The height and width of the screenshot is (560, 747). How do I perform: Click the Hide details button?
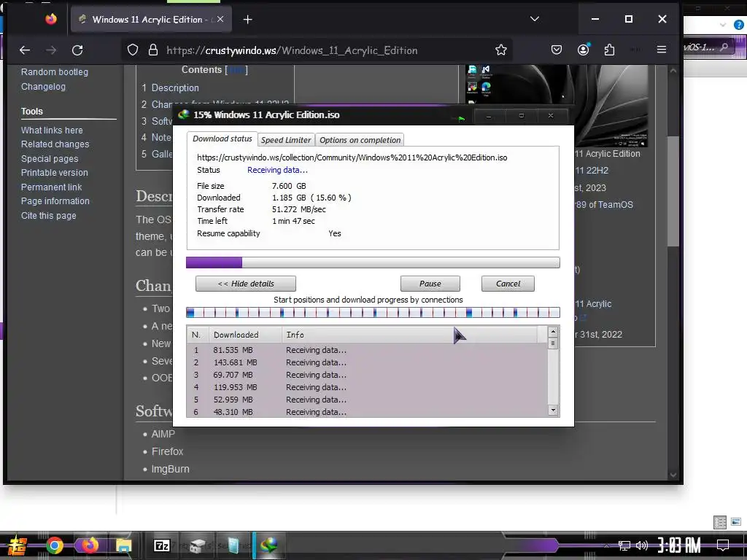point(246,284)
